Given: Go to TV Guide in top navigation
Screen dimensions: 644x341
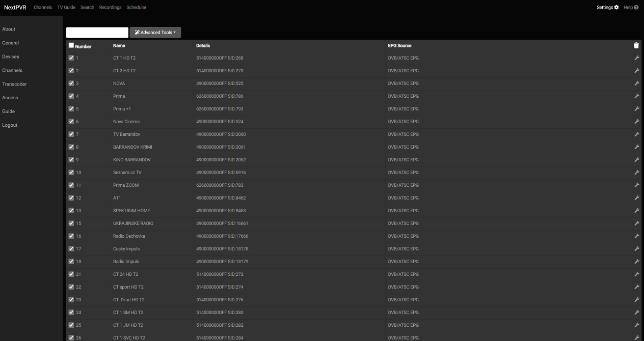Looking at the screenshot, I should [66, 7].
